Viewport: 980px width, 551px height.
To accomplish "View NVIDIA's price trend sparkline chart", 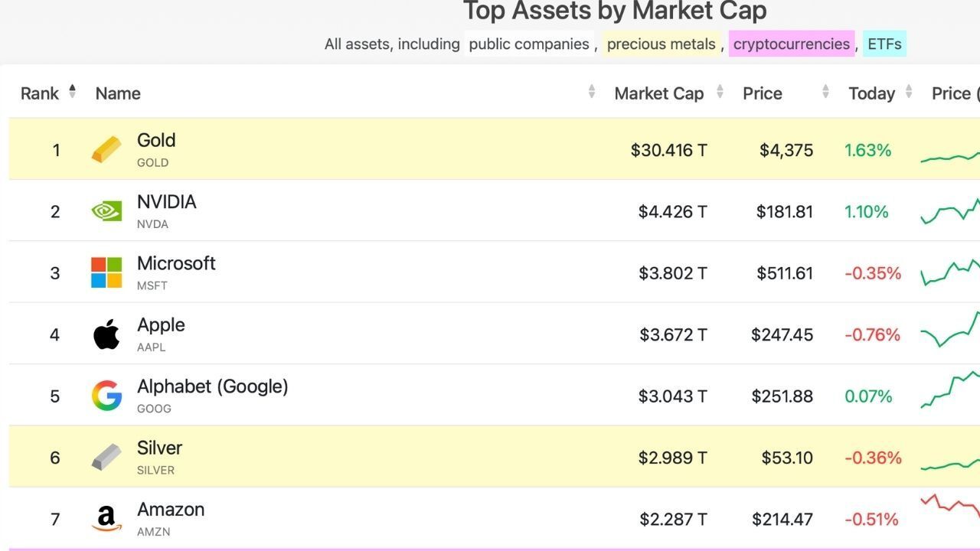I will (949, 210).
